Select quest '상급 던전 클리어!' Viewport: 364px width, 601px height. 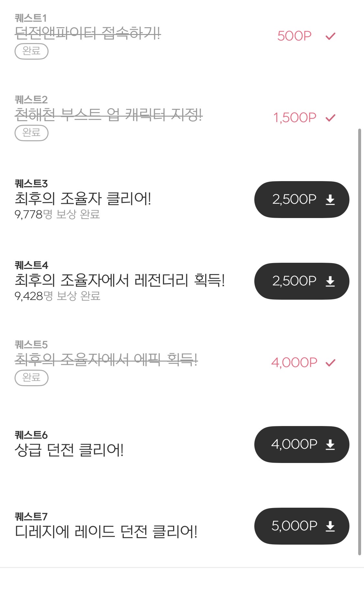[69, 450]
